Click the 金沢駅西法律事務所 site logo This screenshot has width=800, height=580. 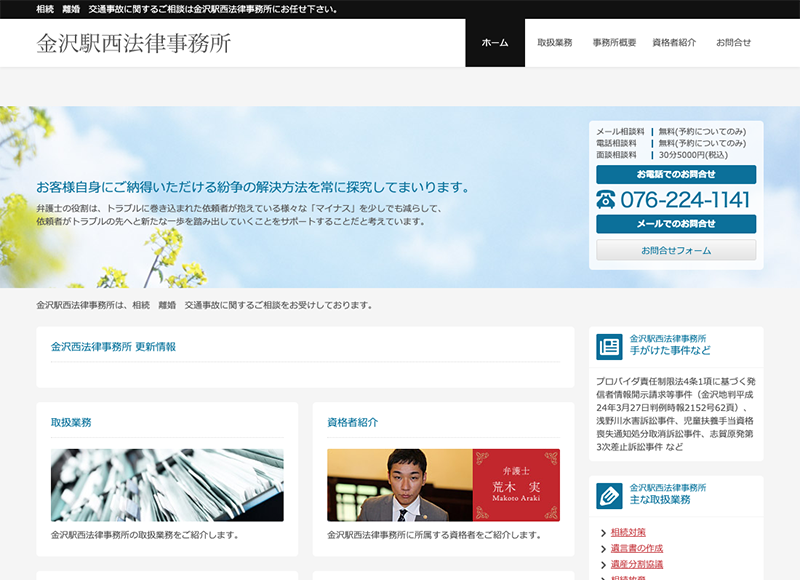point(134,43)
